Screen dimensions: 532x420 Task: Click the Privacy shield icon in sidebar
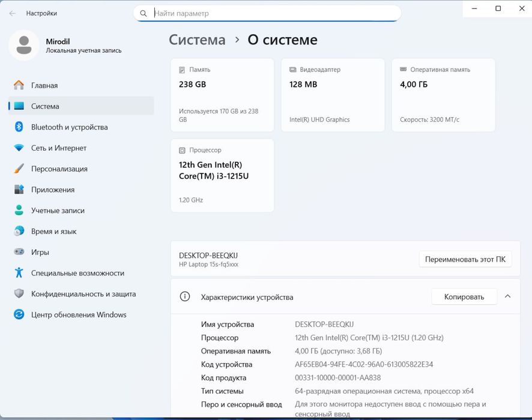point(19,293)
